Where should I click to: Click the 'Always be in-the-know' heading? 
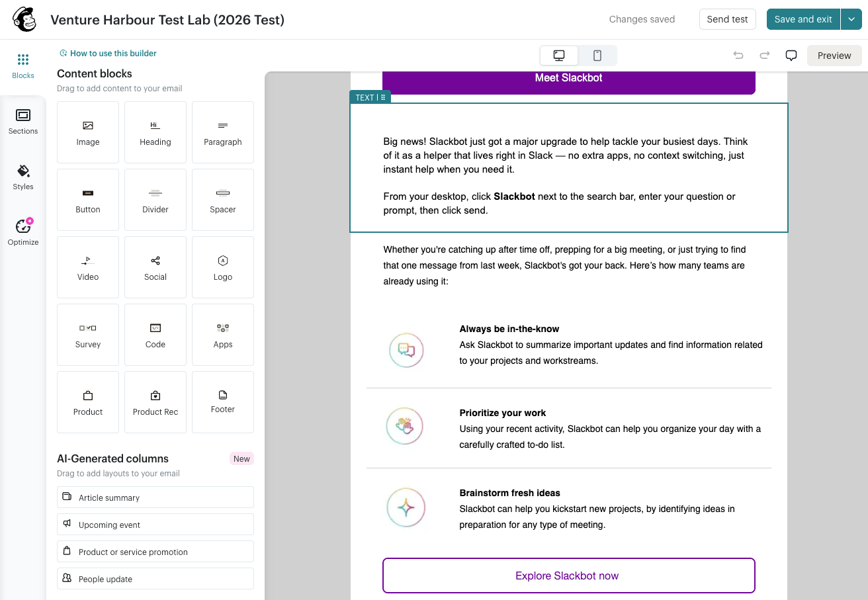tap(509, 329)
